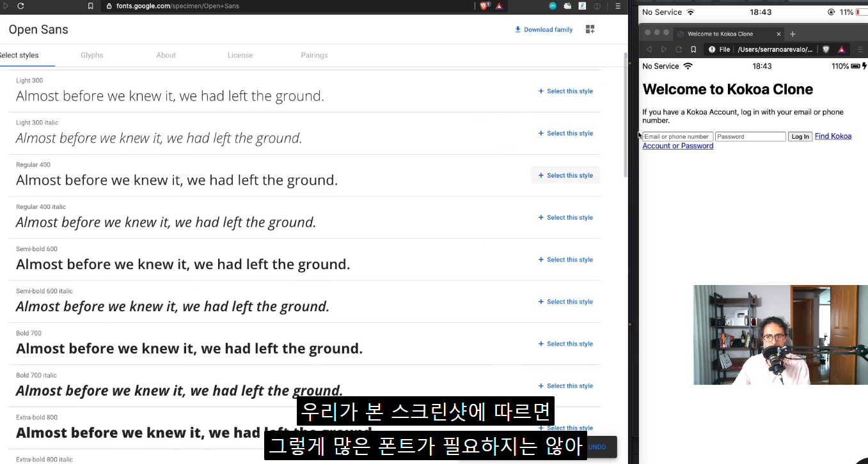Open the License tab
The height and width of the screenshot is (464, 868).
(241, 55)
